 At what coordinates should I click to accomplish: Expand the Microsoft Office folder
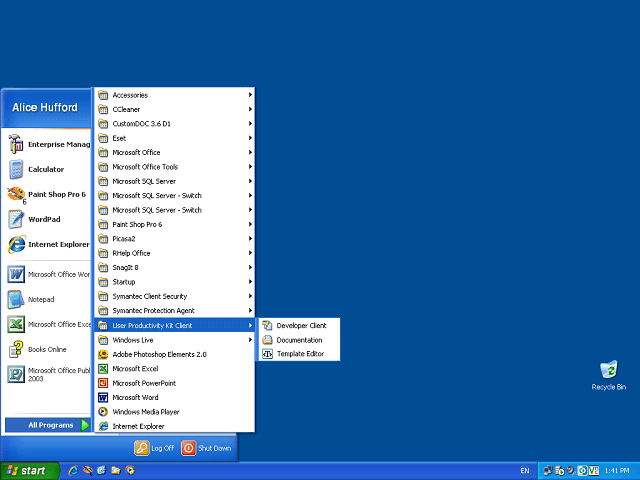coord(174,152)
